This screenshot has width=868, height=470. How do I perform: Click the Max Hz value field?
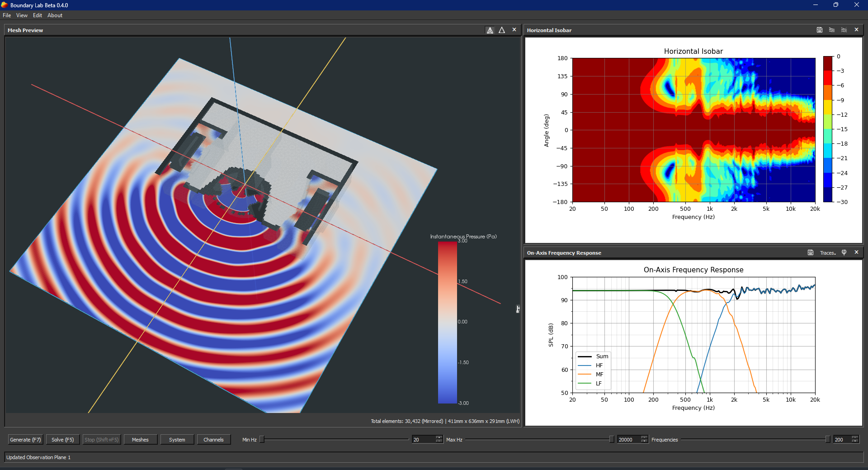point(629,440)
